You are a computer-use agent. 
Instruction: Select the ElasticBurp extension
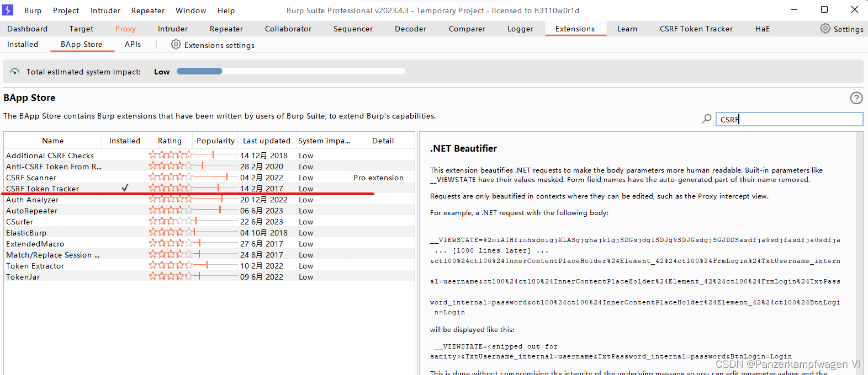click(x=209, y=232)
